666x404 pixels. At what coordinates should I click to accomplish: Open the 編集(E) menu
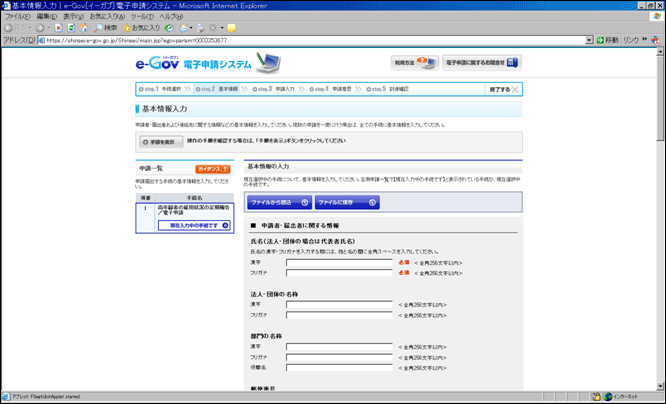[46, 17]
